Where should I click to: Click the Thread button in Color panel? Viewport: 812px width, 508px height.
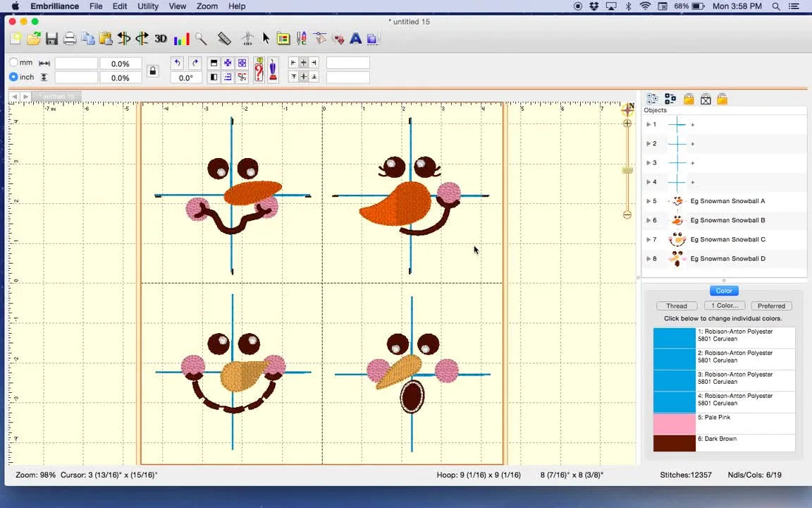point(676,306)
